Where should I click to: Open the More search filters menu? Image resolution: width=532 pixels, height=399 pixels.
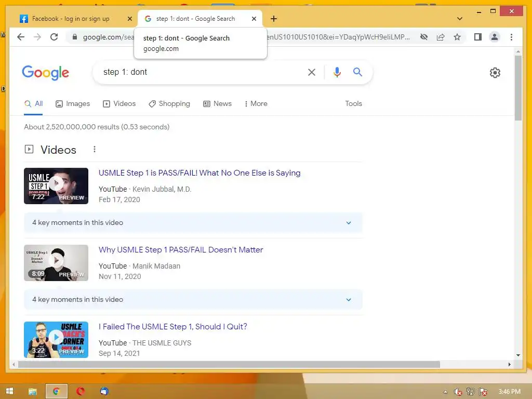[x=256, y=104]
